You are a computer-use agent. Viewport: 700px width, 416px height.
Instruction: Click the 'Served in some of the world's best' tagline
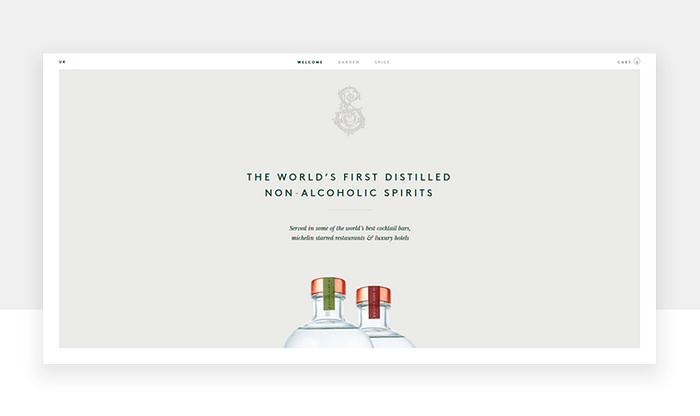(x=350, y=228)
